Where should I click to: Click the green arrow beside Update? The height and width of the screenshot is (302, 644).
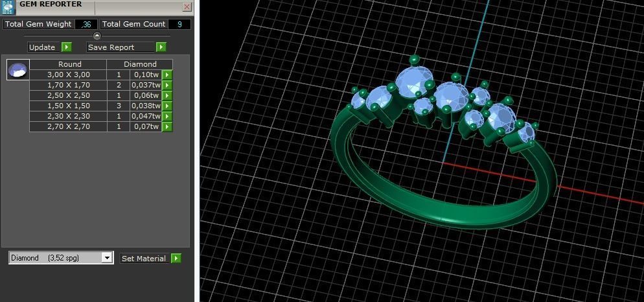67,47
